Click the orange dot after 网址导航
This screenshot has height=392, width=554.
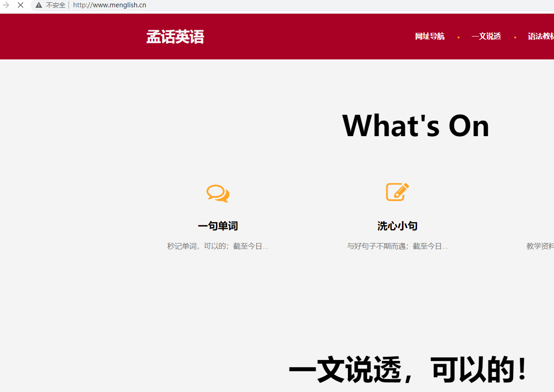click(459, 37)
